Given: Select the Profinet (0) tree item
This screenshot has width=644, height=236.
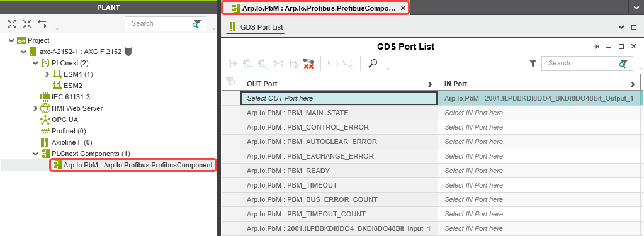Looking at the screenshot, I should [69, 132].
